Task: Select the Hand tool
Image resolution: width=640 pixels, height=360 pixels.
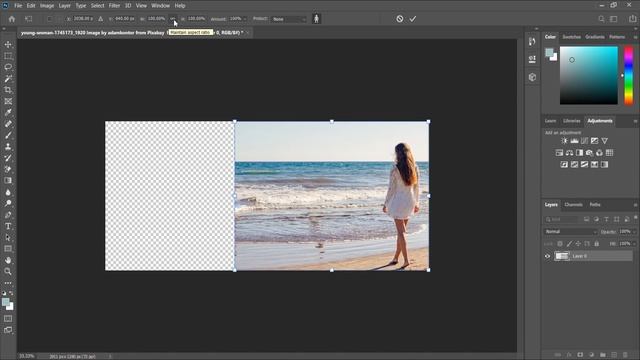Action: [x=8, y=260]
